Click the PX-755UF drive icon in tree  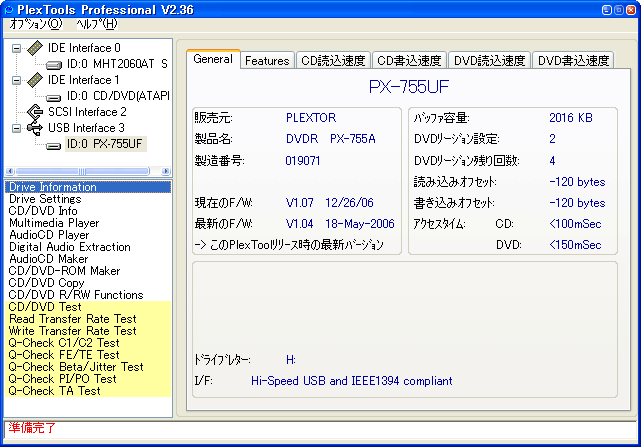tap(54, 146)
